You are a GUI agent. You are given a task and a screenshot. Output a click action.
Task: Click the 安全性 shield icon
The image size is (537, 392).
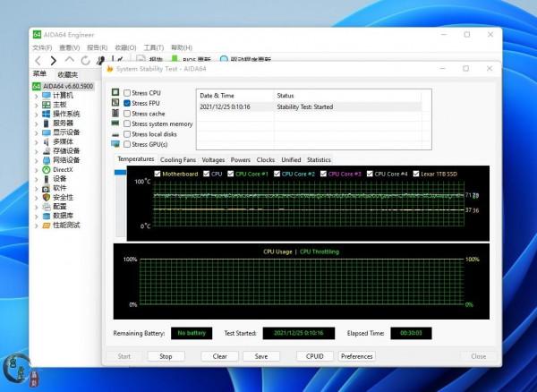tap(46, 197)
